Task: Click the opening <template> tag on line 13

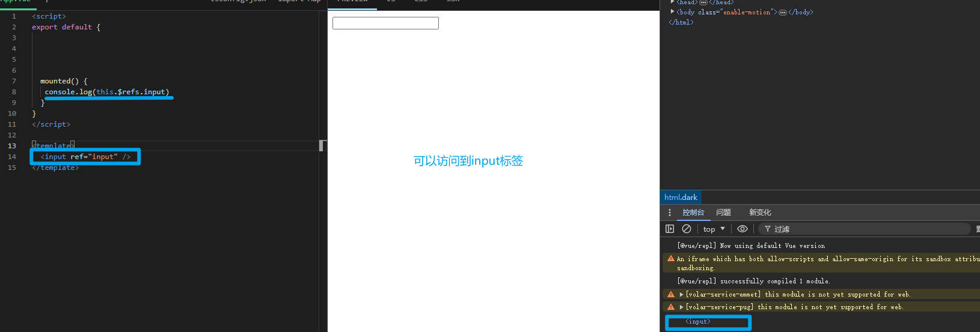Action: click(x=54, y=146)
